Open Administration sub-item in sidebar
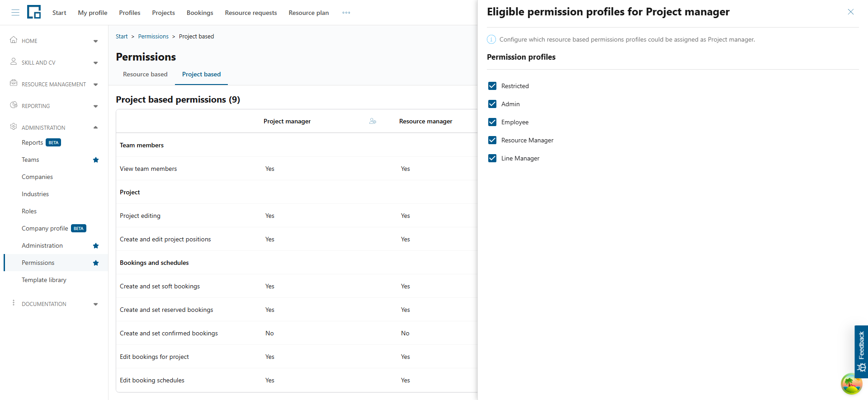The image size is (868, 400). 42,245
